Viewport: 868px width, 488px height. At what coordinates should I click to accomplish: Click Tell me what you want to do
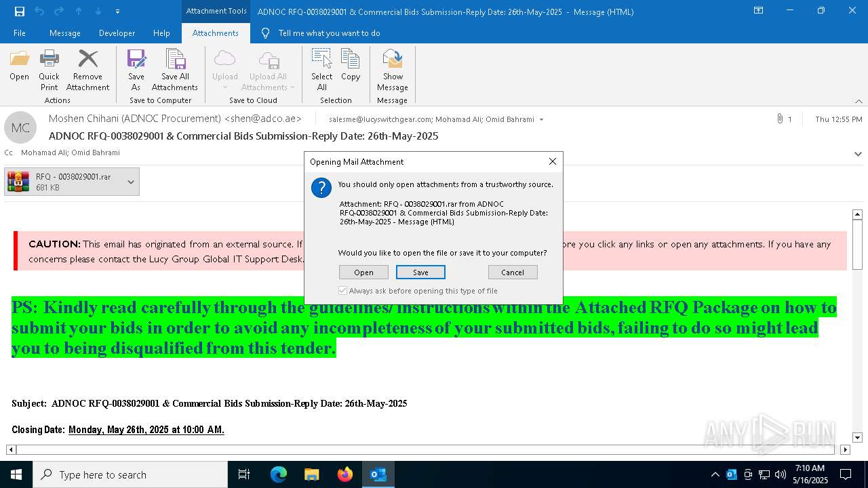click(x=329, y=33)
